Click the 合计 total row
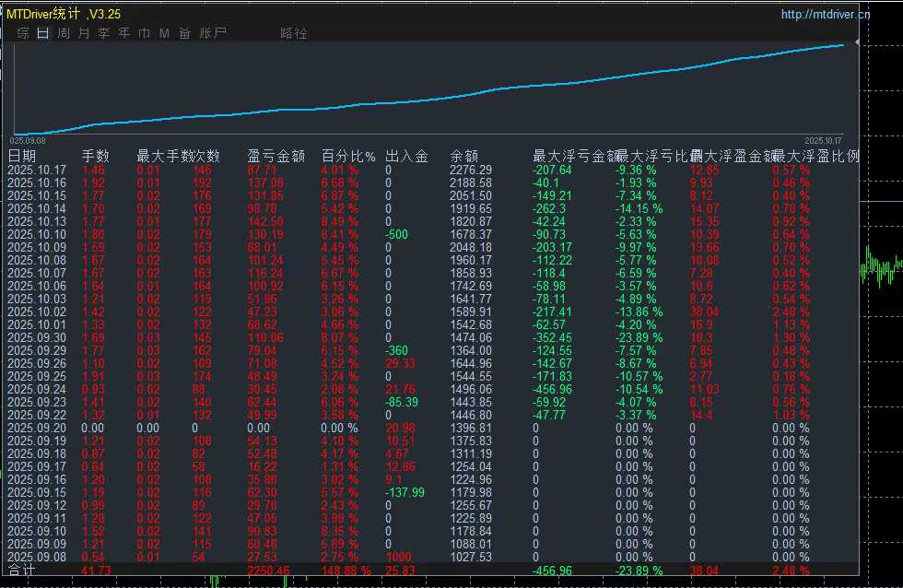 coord(432,570)
